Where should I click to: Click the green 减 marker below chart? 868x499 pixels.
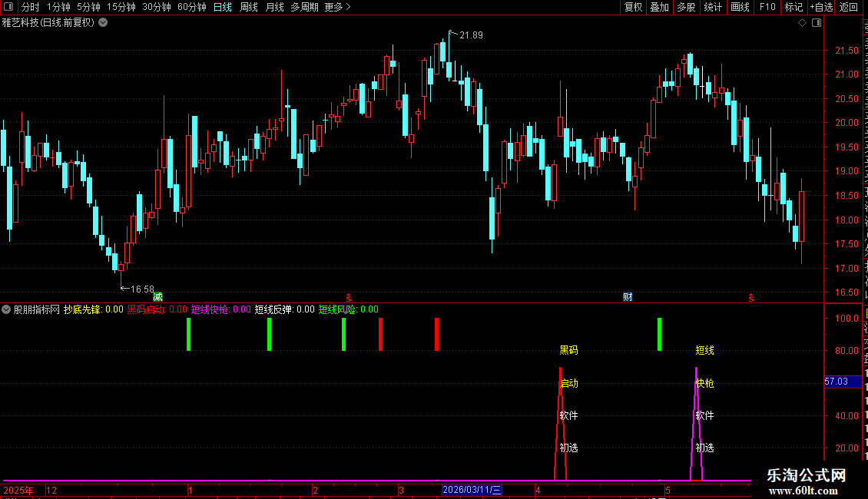(157, 297)
